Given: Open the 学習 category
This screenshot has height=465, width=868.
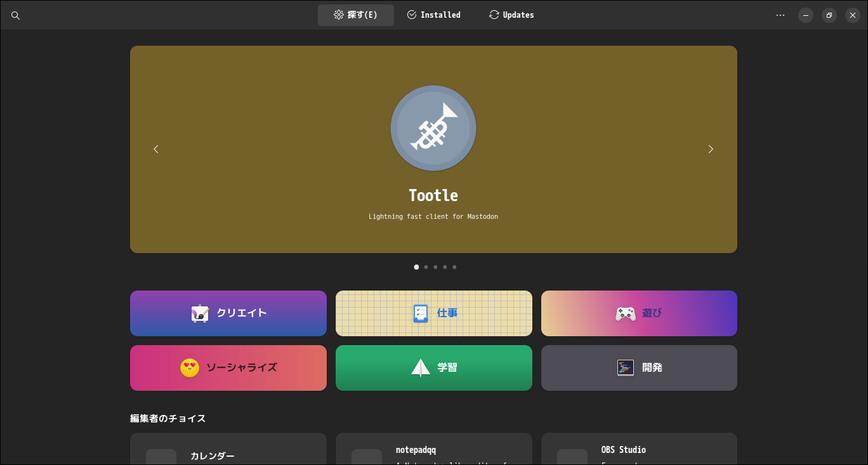Looking at the screenshot, I should pos(434,368).
